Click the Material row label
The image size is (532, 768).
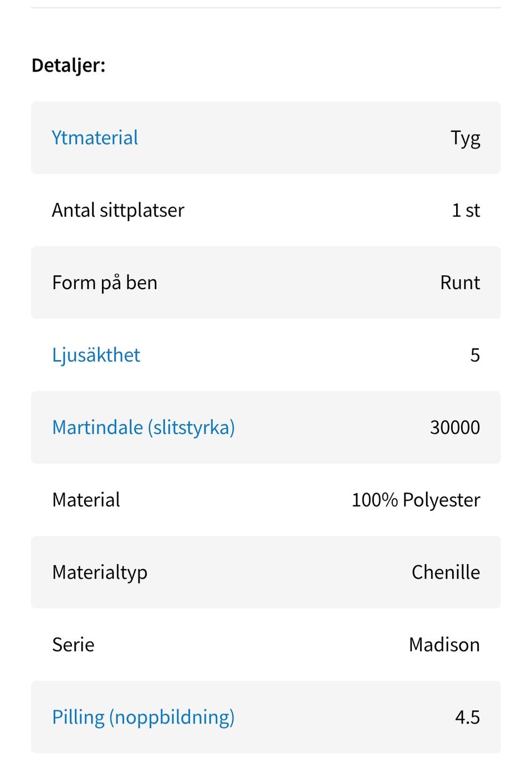coord(86,500)
